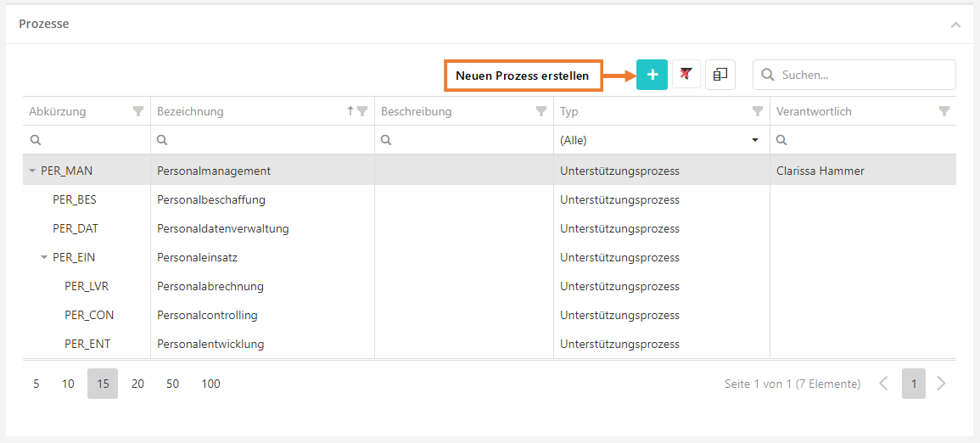Collapse the PER_MAN tree node
980x443 pixels.
click(32, 171)
